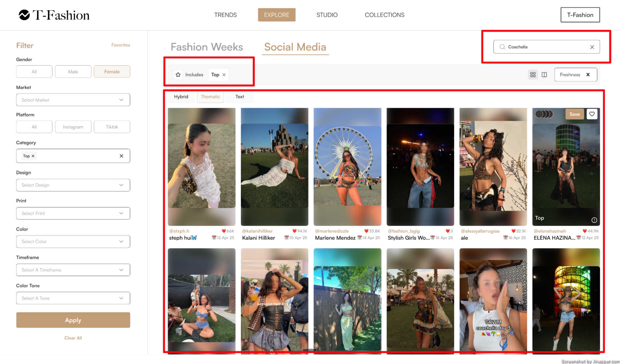The image size is (620, 364).
Task: Click the search magnifier icon
Action: pos(502,47)
